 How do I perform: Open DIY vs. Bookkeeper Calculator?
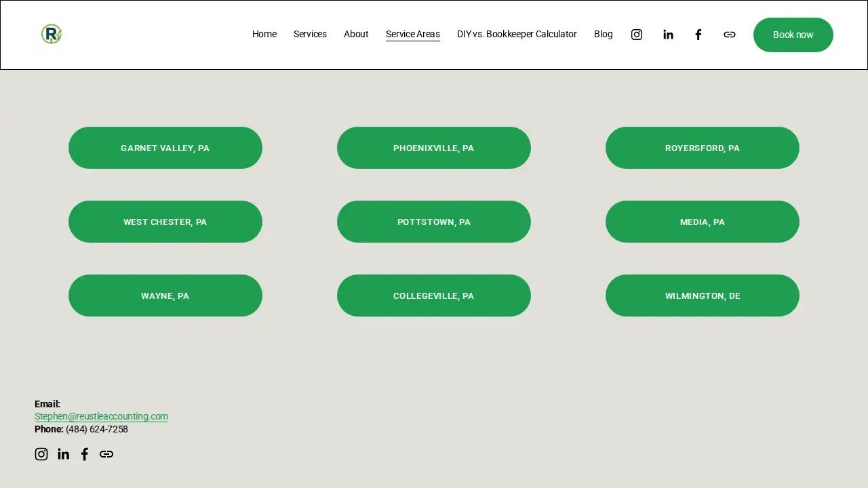[x=517, y=34]
